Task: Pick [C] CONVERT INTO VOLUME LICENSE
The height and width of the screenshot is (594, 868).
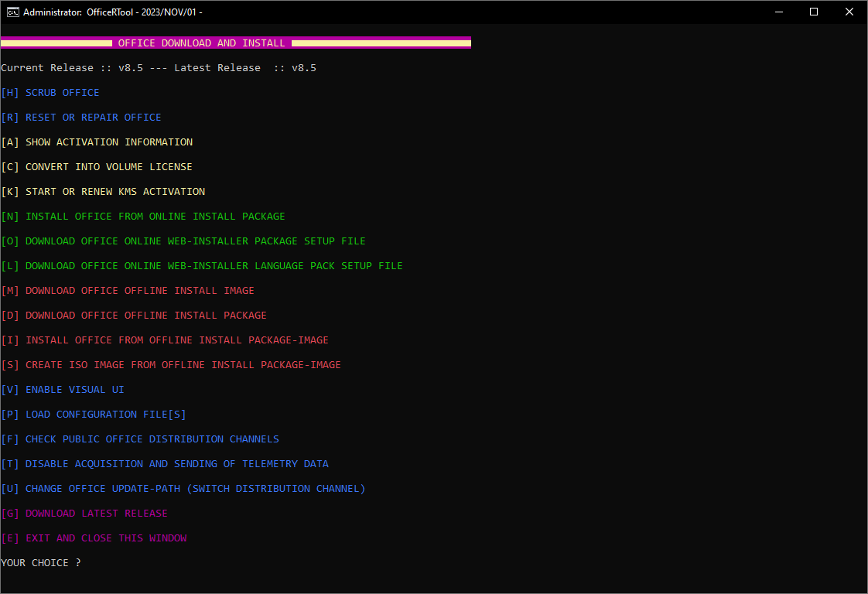Action: pos(97,166)
